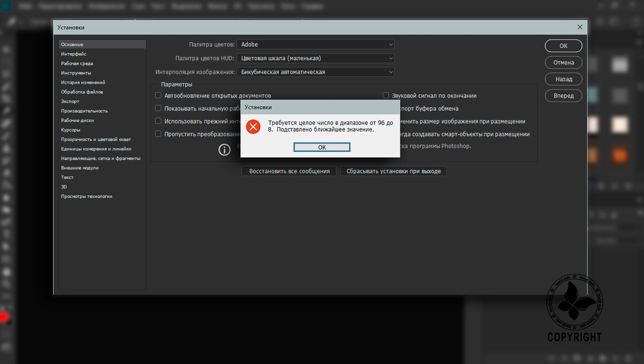
Task: Open the 'Палитра цветов' Adobe dropdown
Action: 314,45
